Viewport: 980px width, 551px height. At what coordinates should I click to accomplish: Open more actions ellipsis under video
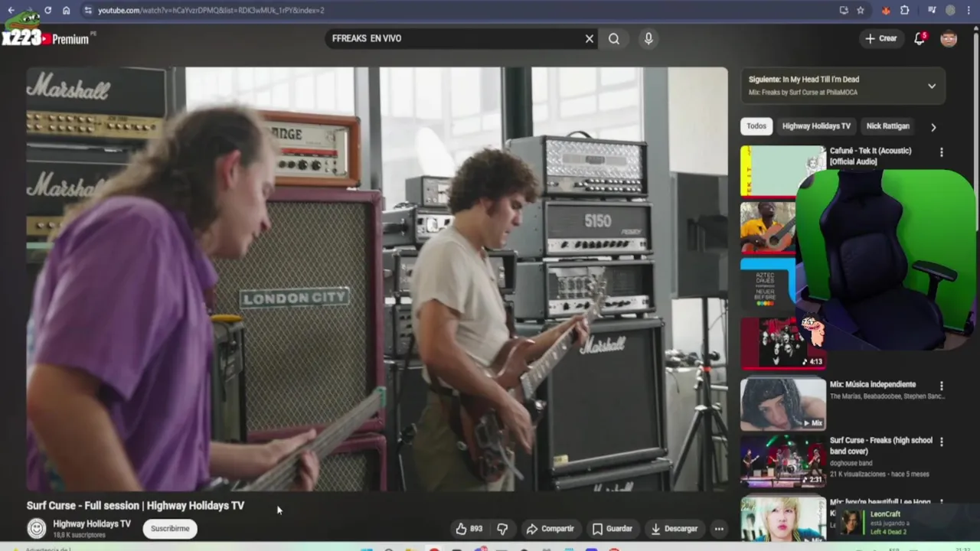pyautogui.click(x=718, y=529)
